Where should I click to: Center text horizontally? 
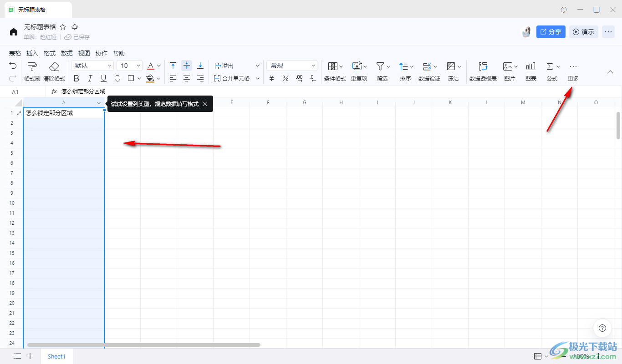187,78
